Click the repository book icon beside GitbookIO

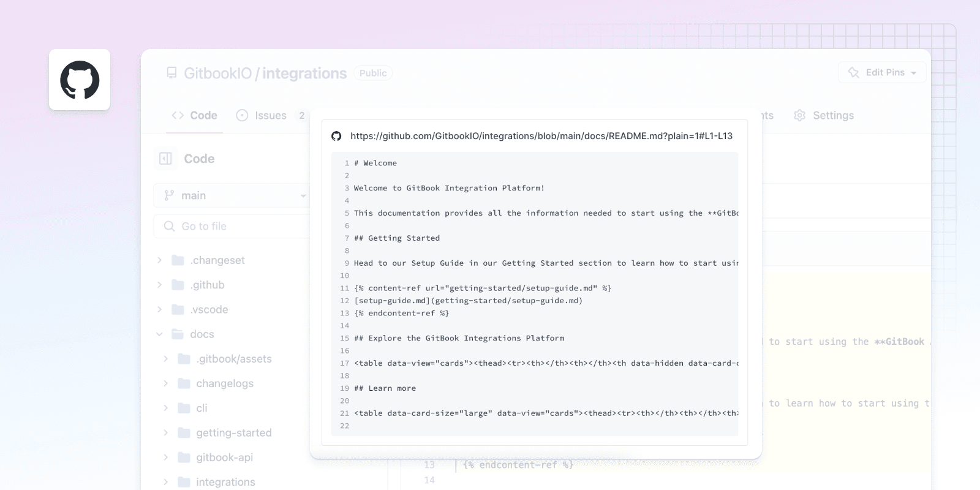[171, 73]
